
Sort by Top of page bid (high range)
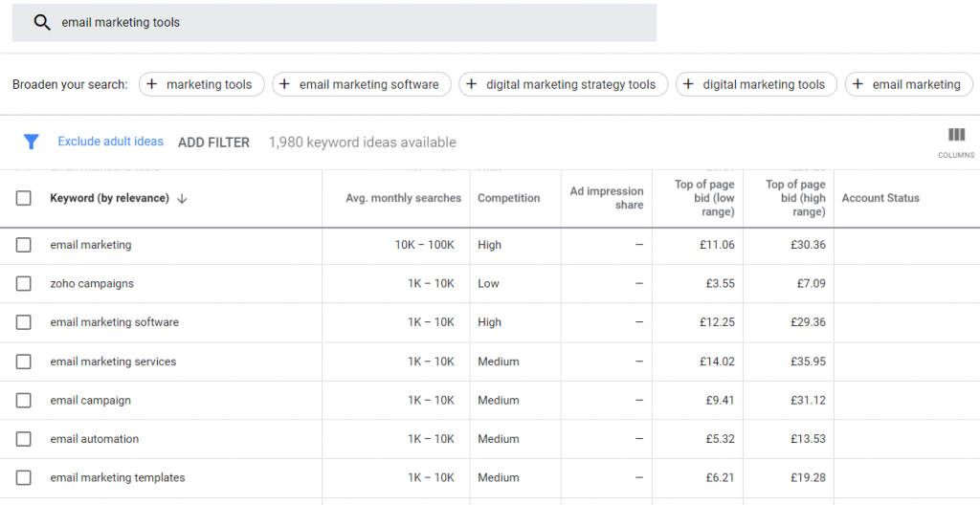click(795, 198)
